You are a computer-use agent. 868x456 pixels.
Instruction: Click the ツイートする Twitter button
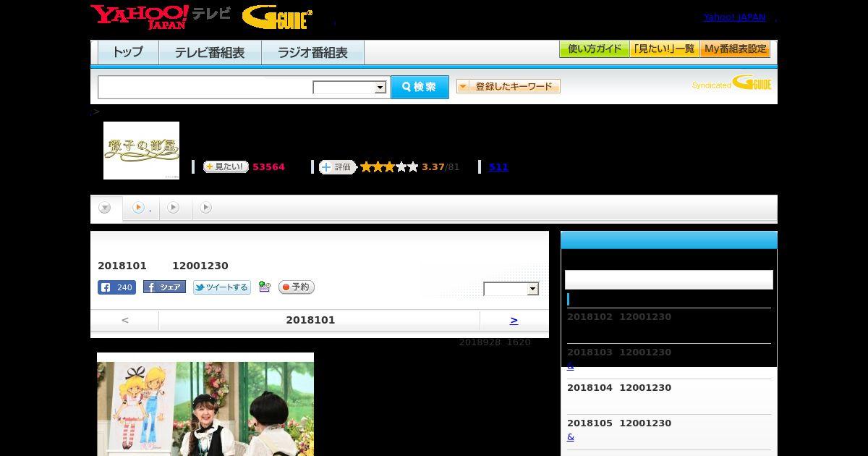221,287
